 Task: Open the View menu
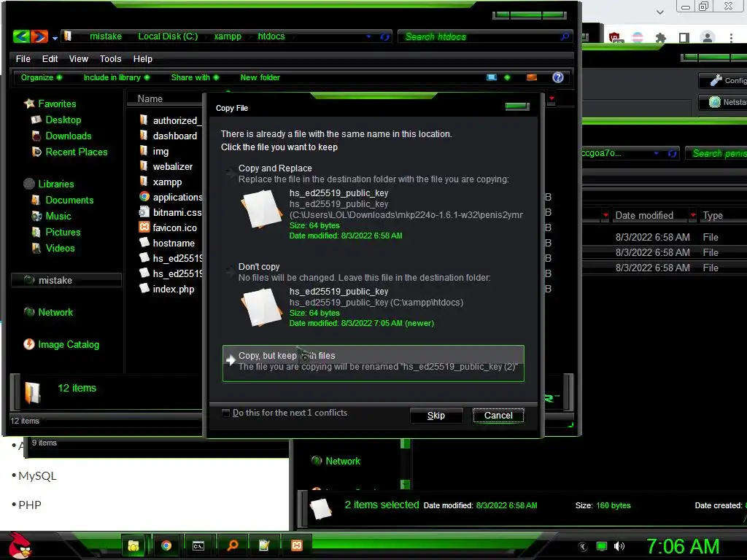coord(79,59)
